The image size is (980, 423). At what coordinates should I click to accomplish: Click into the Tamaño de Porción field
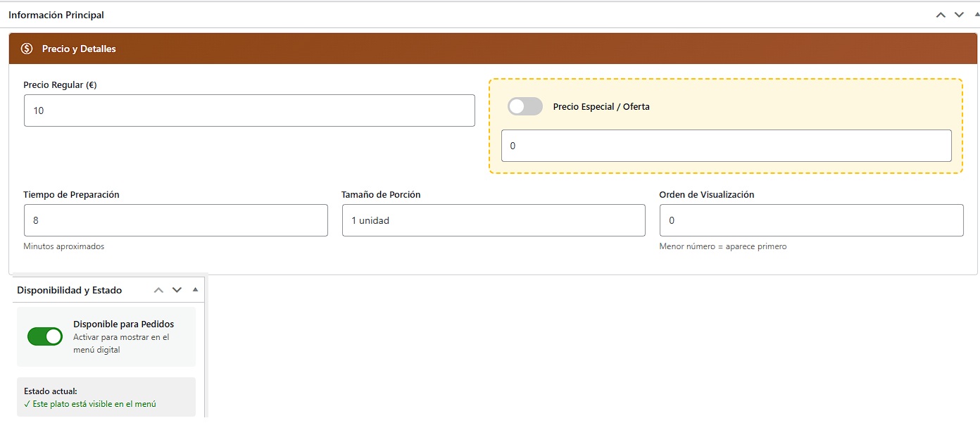[x=494, y=220]
